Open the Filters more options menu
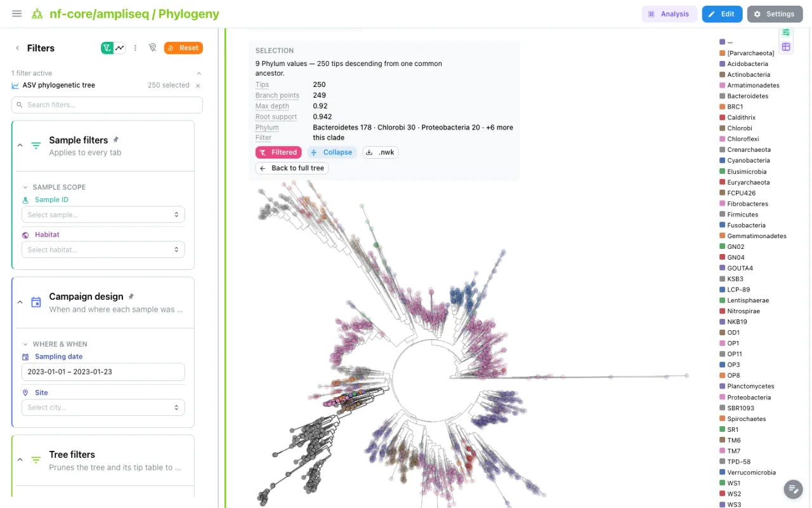Viewport: 812px width, 508px height. (135, 48)
